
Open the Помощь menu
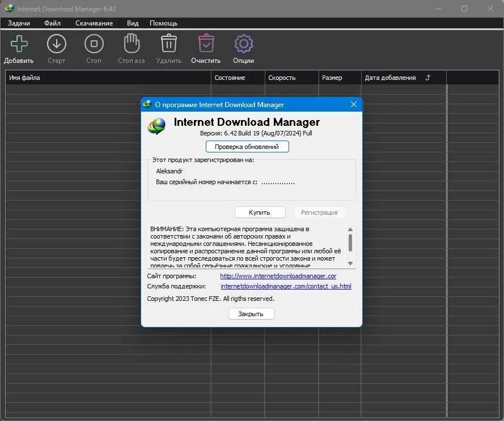point(163,23)
